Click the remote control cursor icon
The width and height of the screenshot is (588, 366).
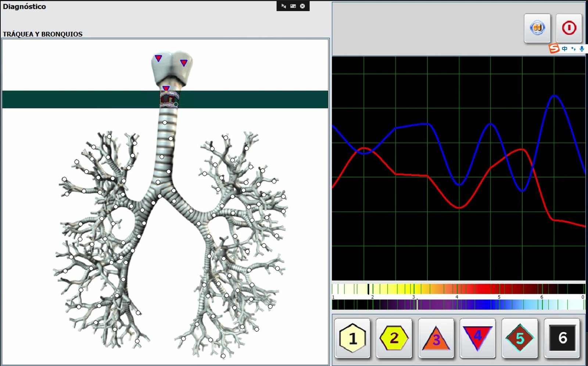[283, 6]
